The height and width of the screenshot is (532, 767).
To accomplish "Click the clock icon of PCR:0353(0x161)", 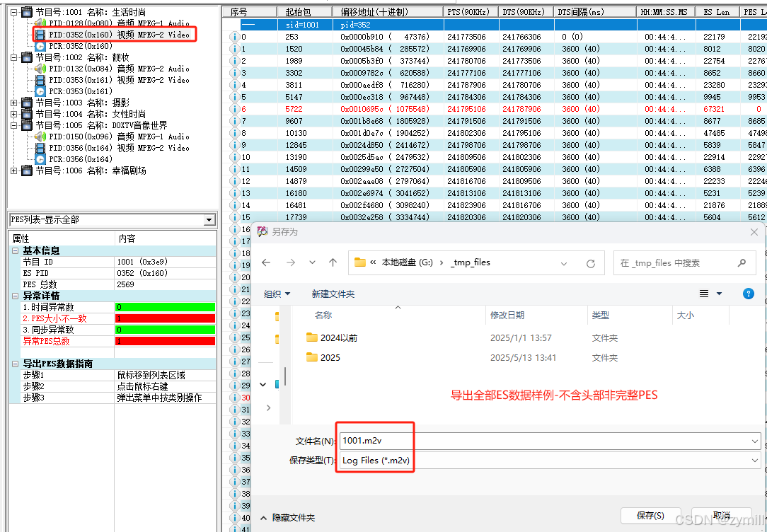I will point(40,91).
